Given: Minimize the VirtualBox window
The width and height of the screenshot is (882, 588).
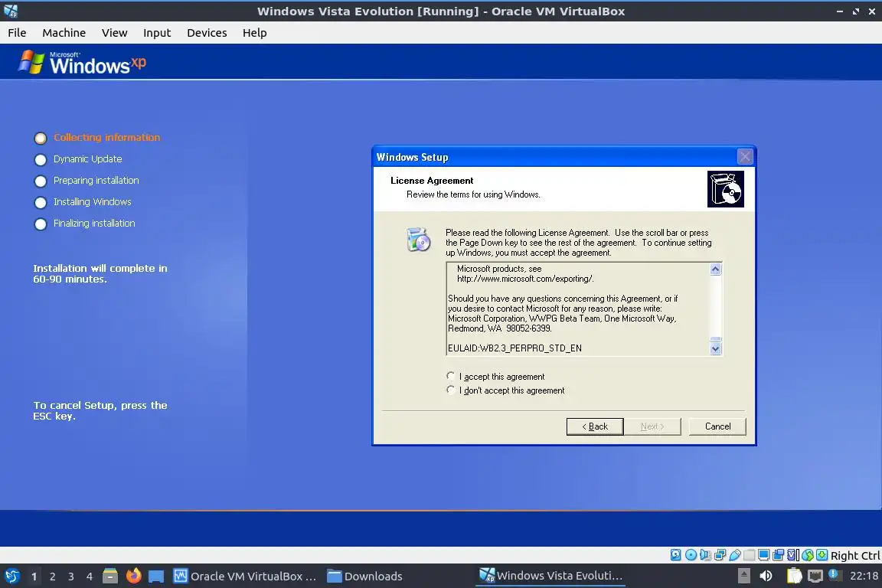Looking at the screenshot, I should coord(840,11).
